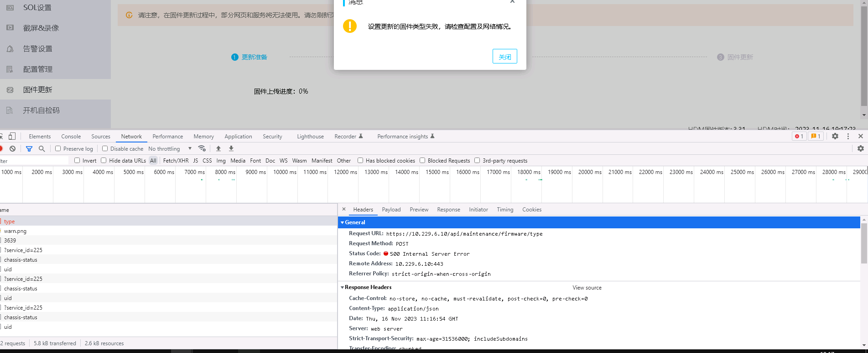Select the warn.png request row
This screenshot has height=353, width=868.
[168, 231]
